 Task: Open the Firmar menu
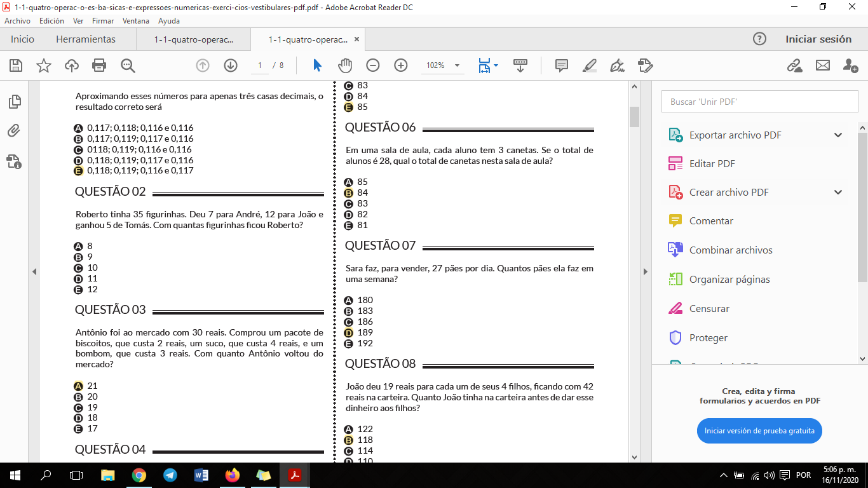pos(103,21)
